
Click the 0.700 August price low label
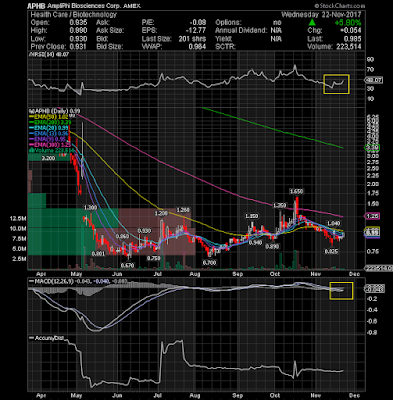coord(210,263)
